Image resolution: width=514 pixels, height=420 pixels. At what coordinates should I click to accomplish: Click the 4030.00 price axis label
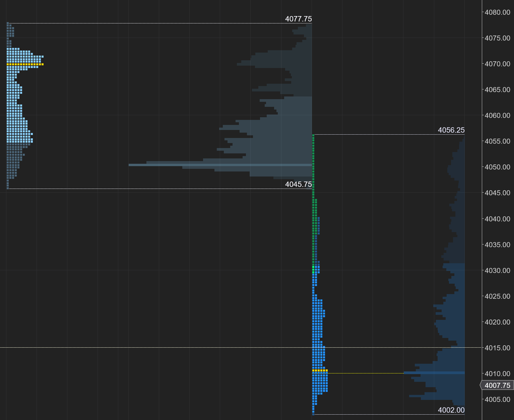click(497, 271)
